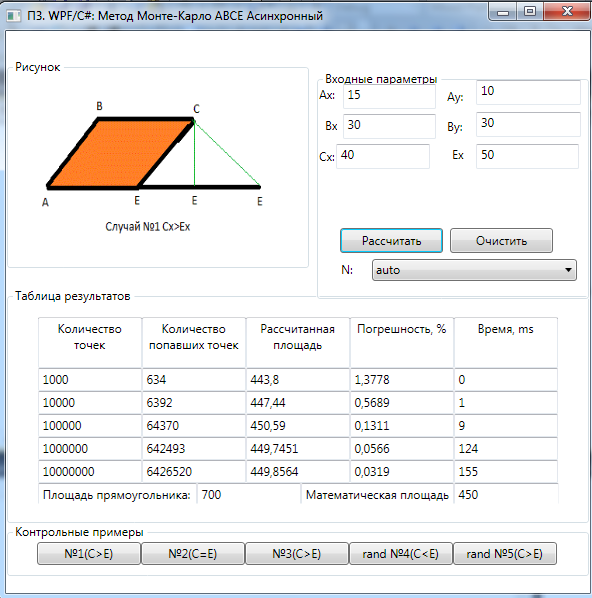Image resolution: width=592 pixels, height=598 pixels.
Task: Minimize the Monte-Carlo window
Action: pos(503,11)
